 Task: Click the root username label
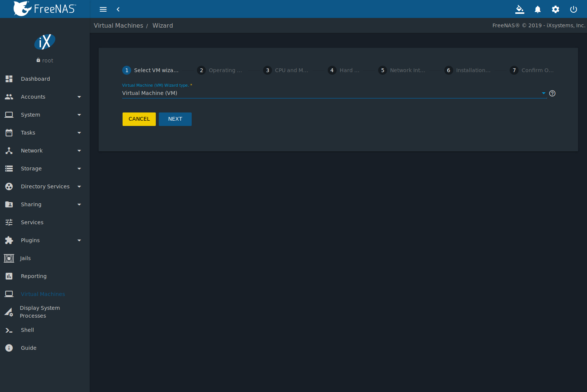click(x=47, y=61)
